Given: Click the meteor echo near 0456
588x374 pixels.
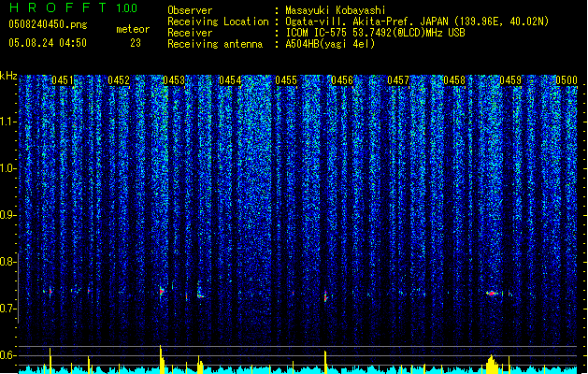Looking at the screenshot, I should (325, 296).
